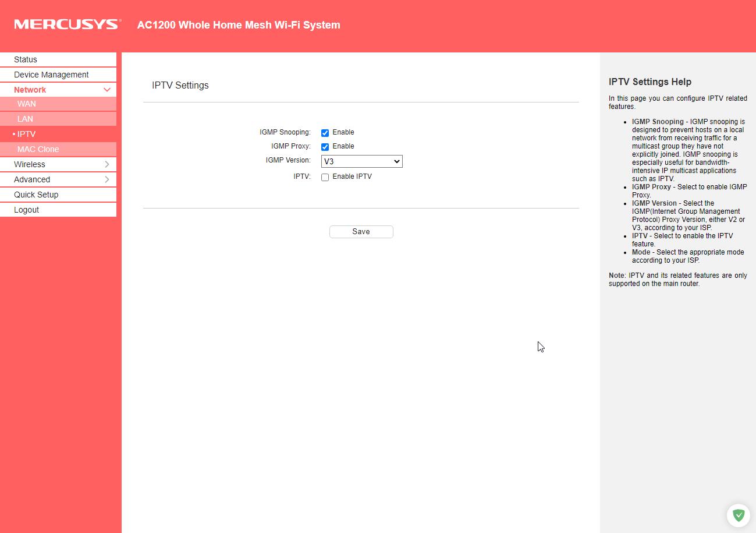The image size is (756, 533).
Task: Save the IPTV settings
Action: click(361, 232)
